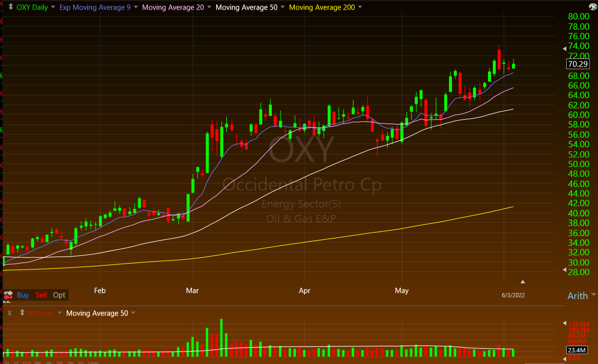Toggle the Arith price scale label
This screenshot has height=364, width=598.
coord(577,296)
